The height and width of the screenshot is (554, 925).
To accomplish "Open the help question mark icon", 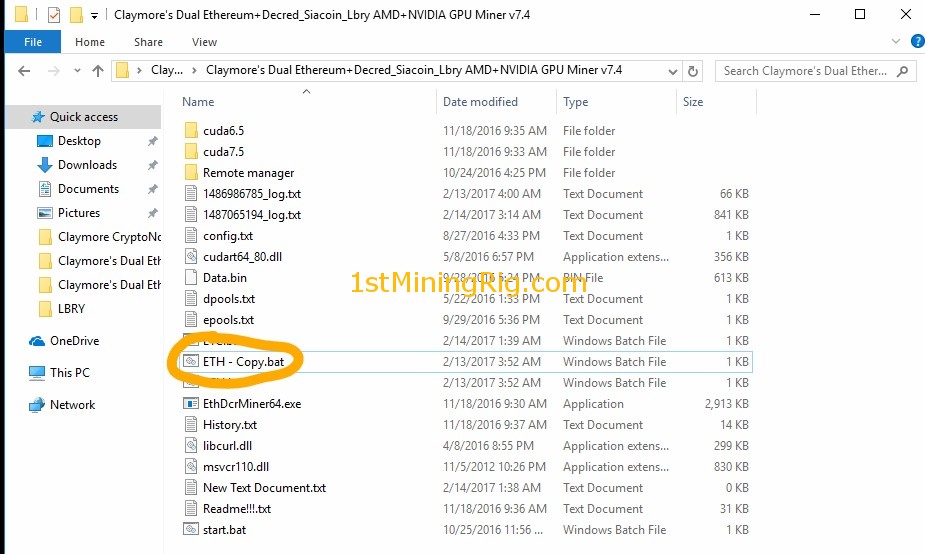I will 918,41.
